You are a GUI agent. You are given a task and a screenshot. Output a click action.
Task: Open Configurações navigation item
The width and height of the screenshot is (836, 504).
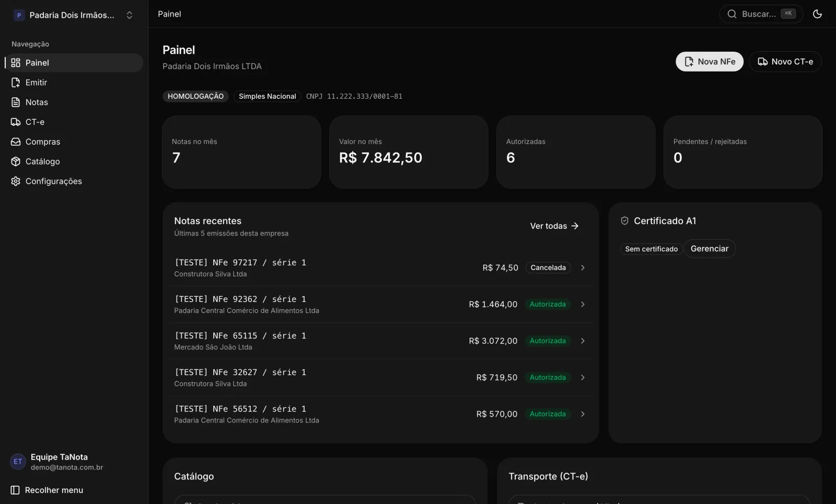pyautogui.click(x=74, y=181)
